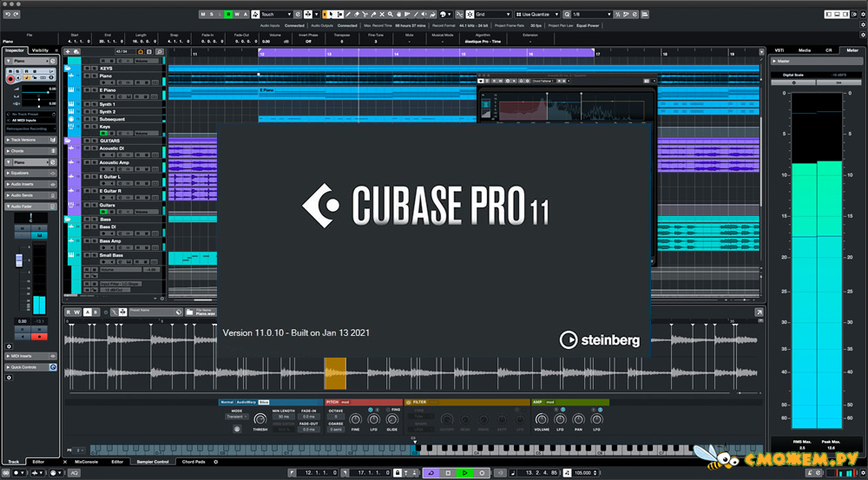This screenshot has height=480, width=868.
Task: Switch to the MixConsole tab
Action: (x=86, y=461)
